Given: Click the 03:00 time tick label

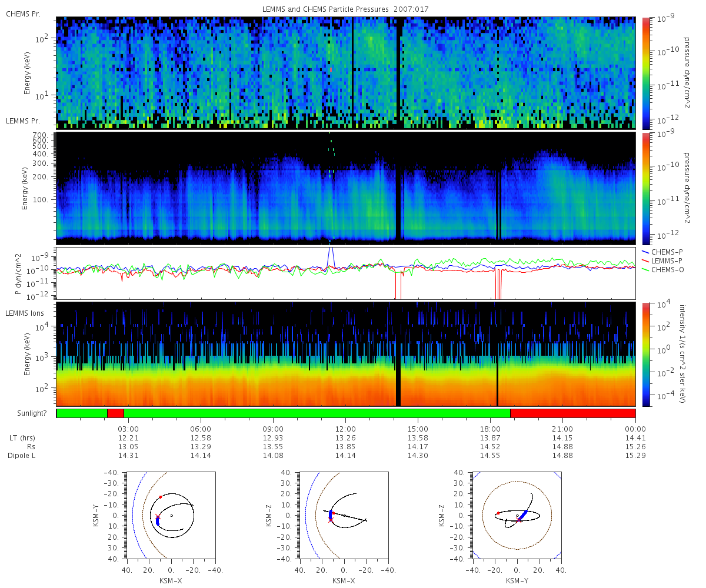Looking at the screenshot, I should tap(129, 429).
